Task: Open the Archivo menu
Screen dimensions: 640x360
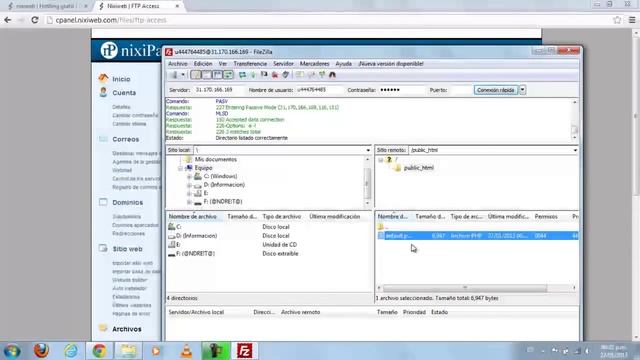Action: coord(178,64)
